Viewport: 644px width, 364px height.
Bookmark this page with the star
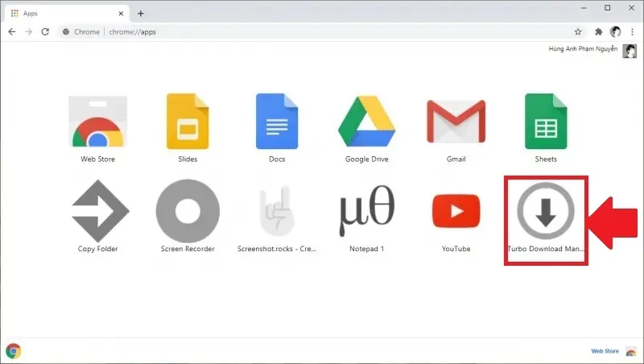click(x=578, y=31)
